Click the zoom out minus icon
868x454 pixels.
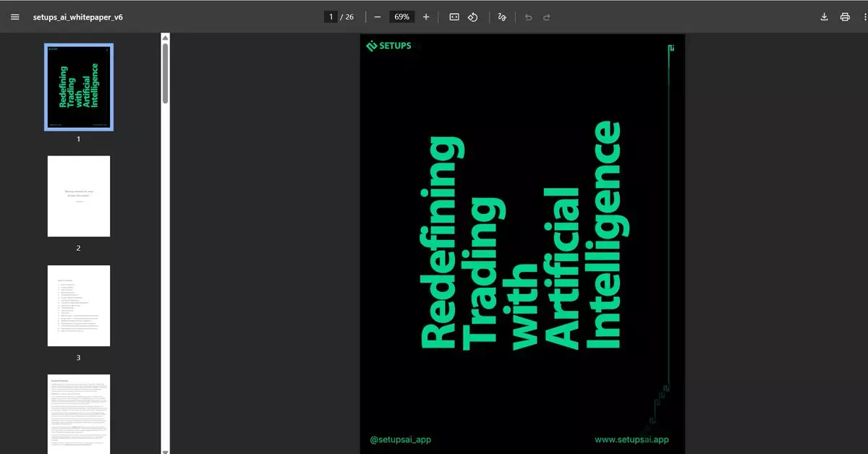(378, 17)
